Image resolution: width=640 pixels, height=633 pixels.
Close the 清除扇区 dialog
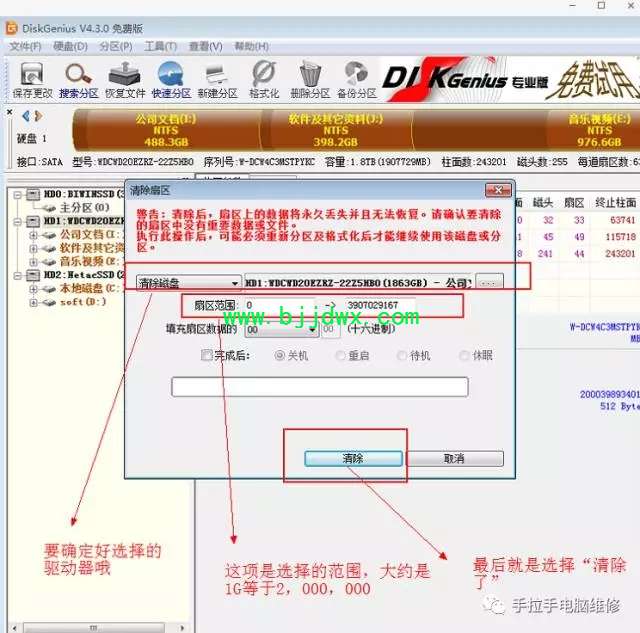(x=498, y=190)
